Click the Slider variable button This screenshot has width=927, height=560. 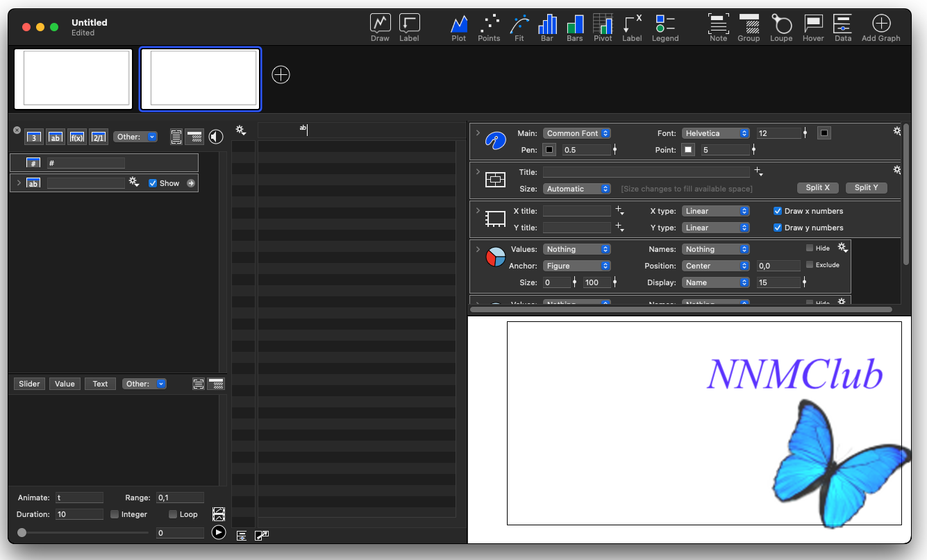29,384
